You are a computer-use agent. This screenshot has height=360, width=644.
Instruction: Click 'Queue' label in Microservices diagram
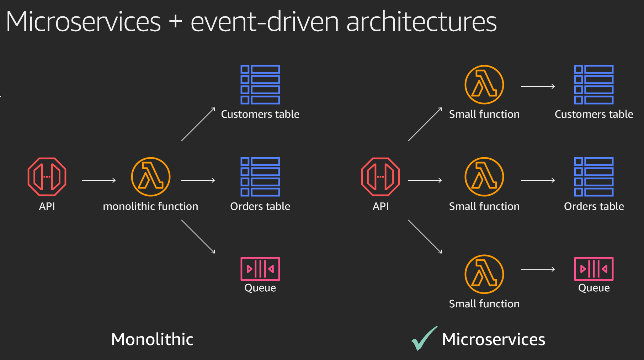pyautogui.click(x=594, y=288)
